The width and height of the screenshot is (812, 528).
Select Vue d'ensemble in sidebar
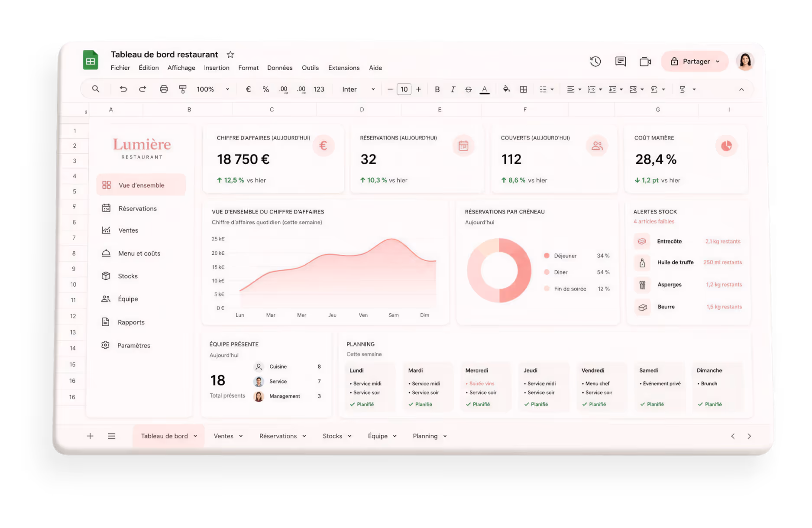(141, 185)
